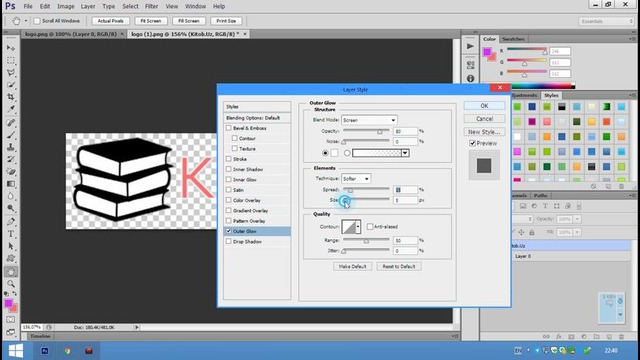
Task: Adjust the Outer Glow Opacity slider
Action: [380, 131]
